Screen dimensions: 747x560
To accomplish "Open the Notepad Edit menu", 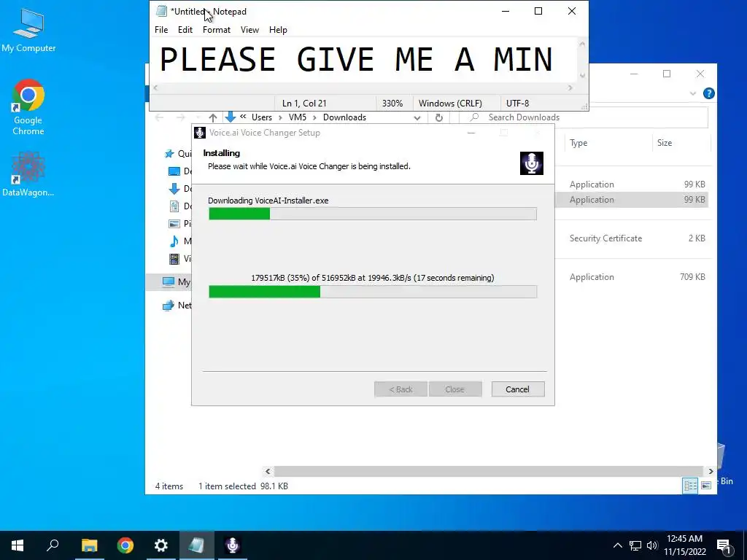I will (x=185, y=30).
